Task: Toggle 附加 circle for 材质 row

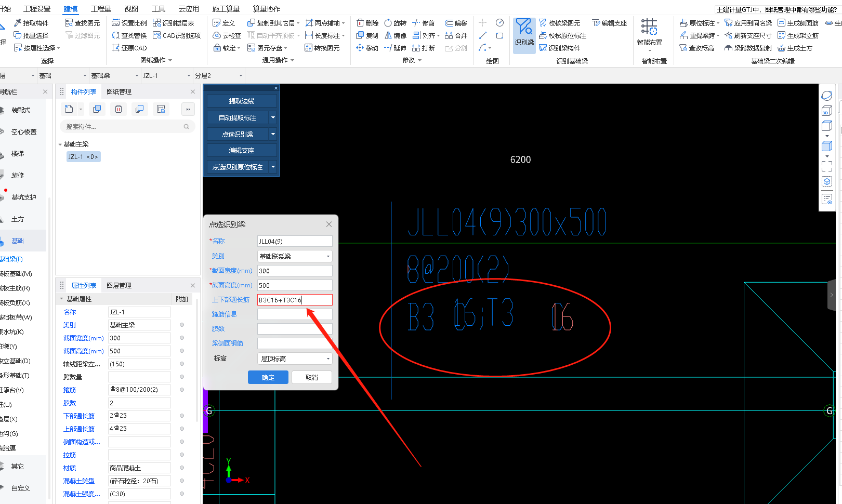Action: [182, 468]
